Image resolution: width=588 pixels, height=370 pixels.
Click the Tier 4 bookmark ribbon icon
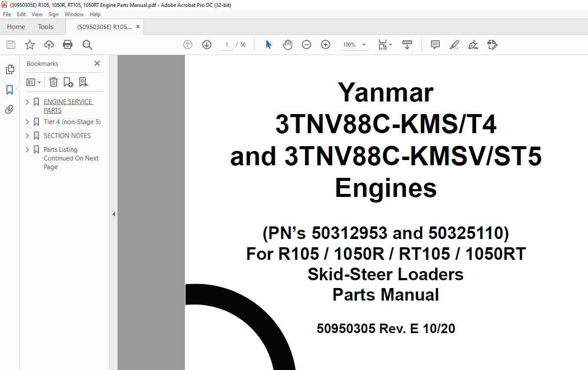pyautogui.click(x=36, y=122)
